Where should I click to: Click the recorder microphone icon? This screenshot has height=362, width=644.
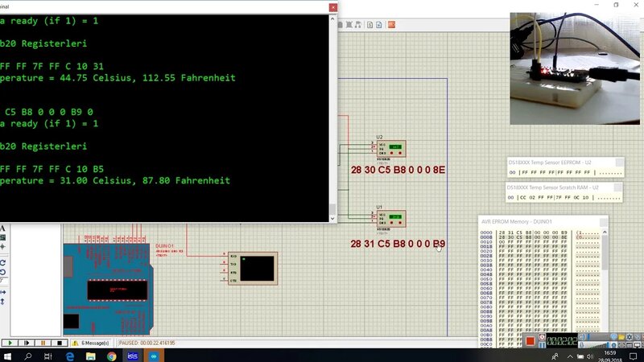(582, 345)
